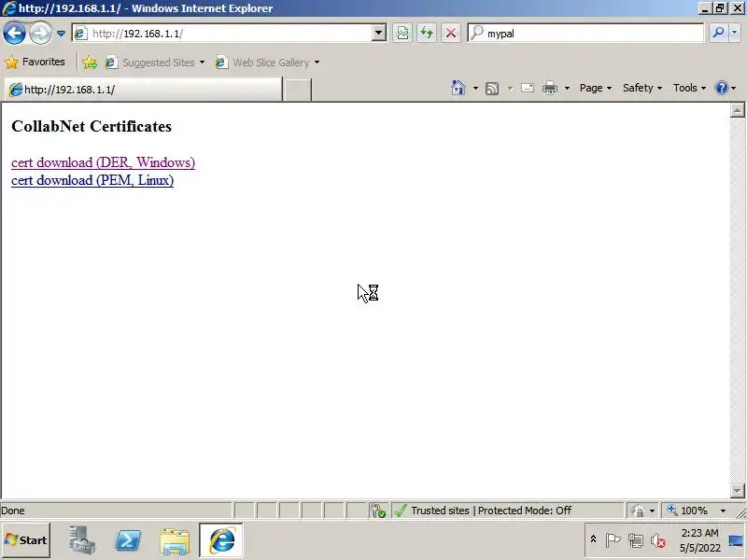Launch Server Manager from the taskbar
Viewport: 747px width, 560px height.
click(81, 540)
